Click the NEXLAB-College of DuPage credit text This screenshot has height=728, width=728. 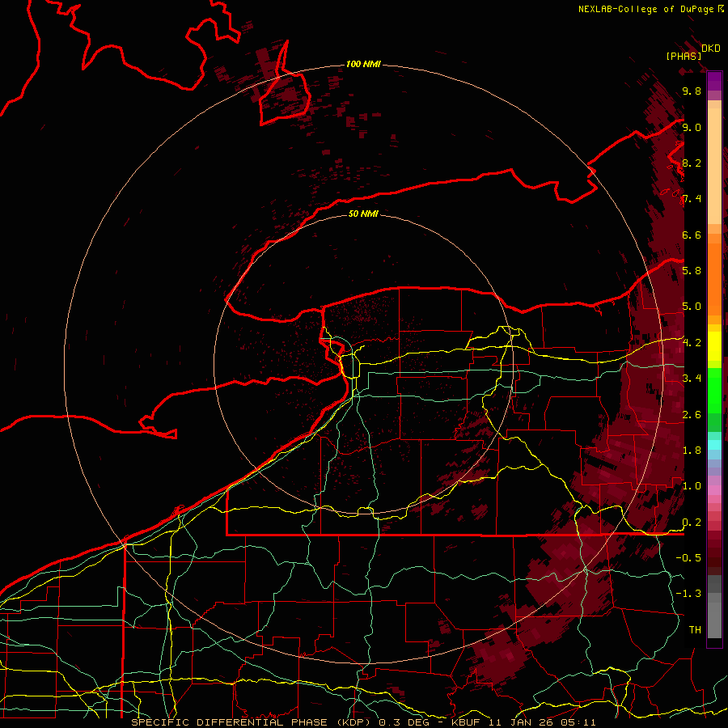point(650,9)
